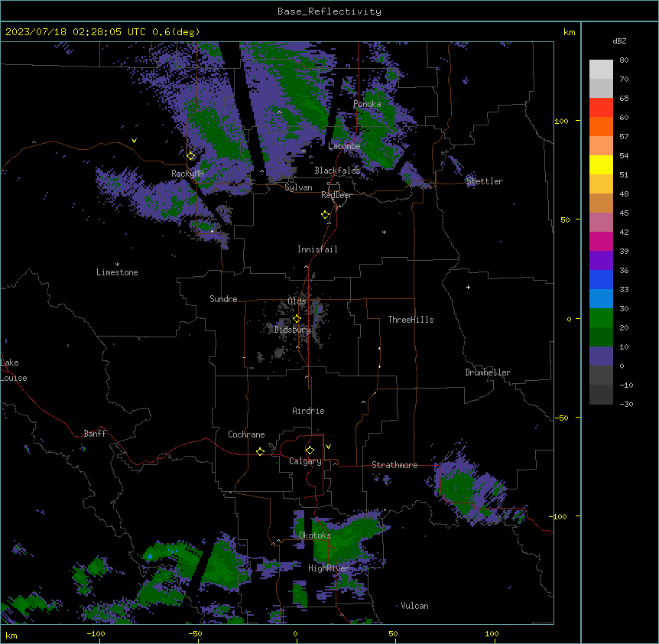Click the Lacombe city label
This screenshot has height=644, width=659.
click(344, 146)
